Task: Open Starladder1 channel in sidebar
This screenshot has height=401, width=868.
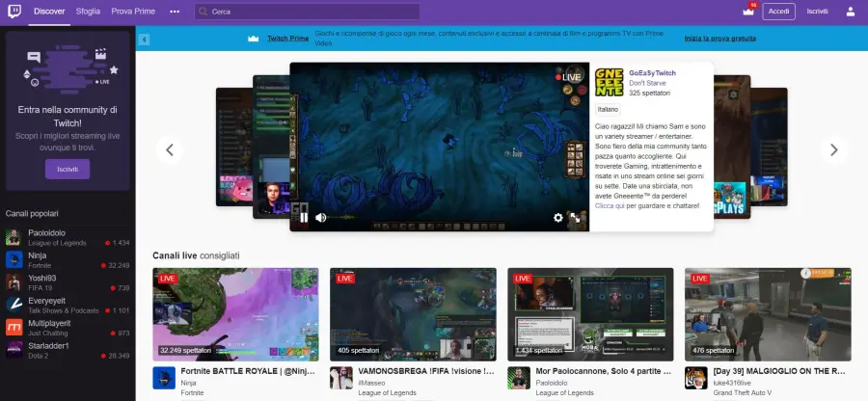Action: coord(68,350)
